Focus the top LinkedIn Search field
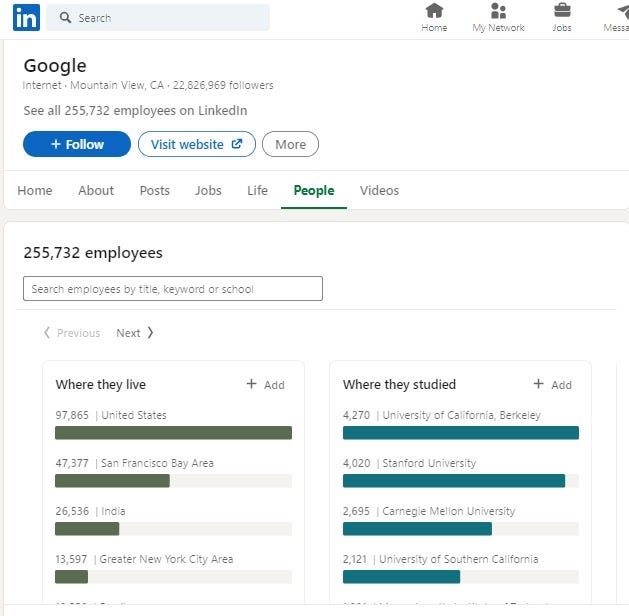The width and height of the screenshot is (629, 616). coord(158,18)
